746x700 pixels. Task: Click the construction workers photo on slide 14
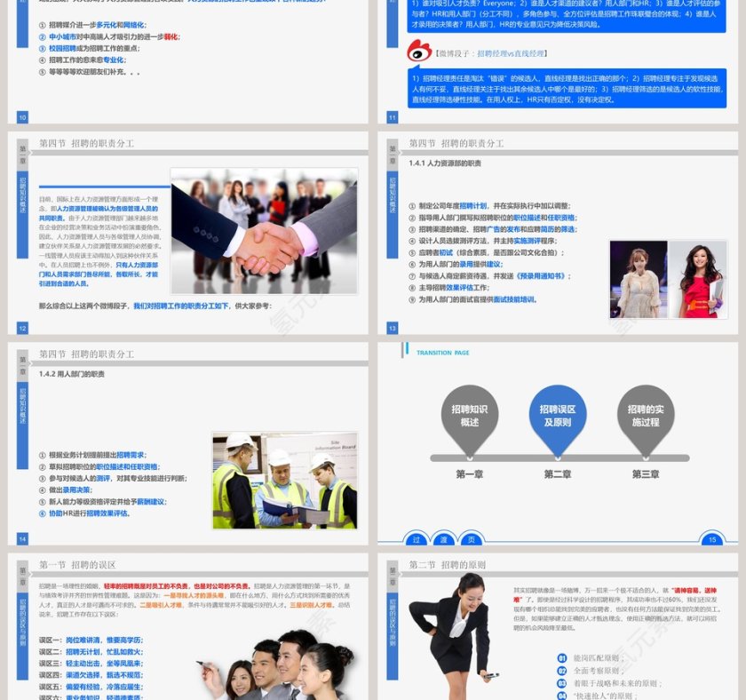(x=284, y=481)
